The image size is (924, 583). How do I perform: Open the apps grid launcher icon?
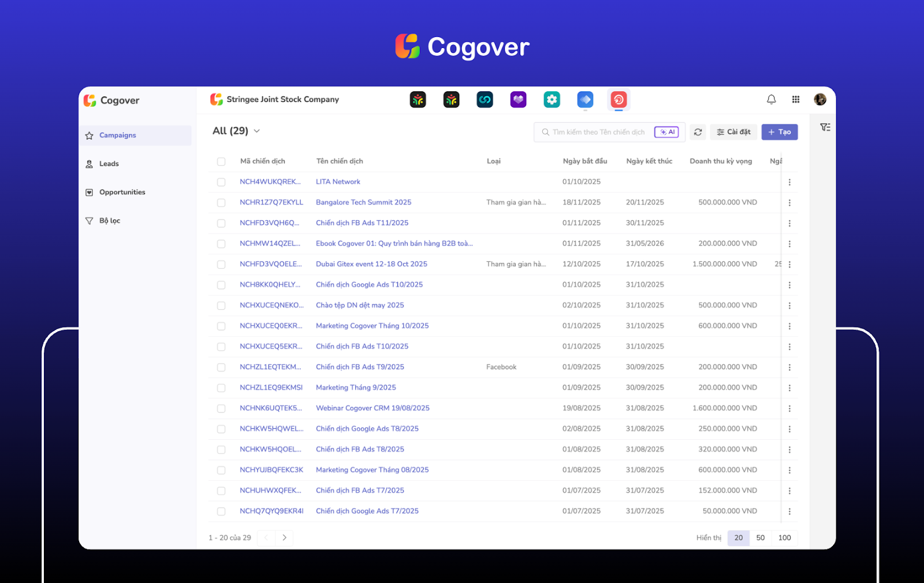[795, 99]
